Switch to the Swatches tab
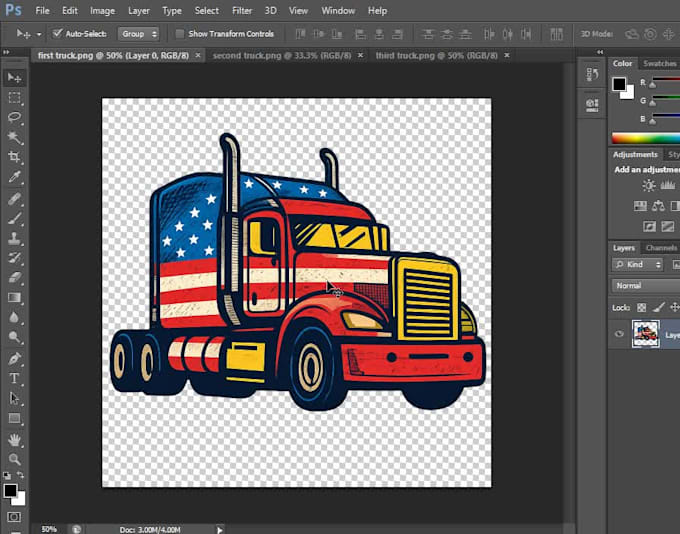The image size is (680, 534). coord(660,63)
